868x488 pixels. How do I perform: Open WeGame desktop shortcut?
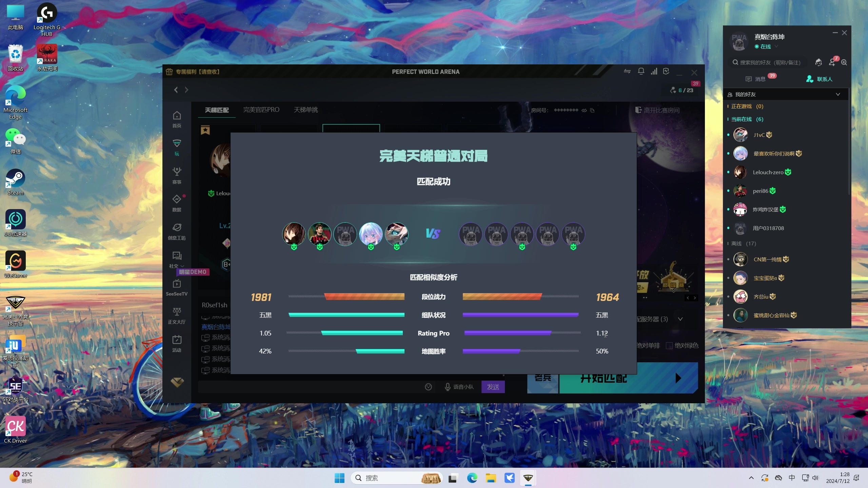pos(15,265)
